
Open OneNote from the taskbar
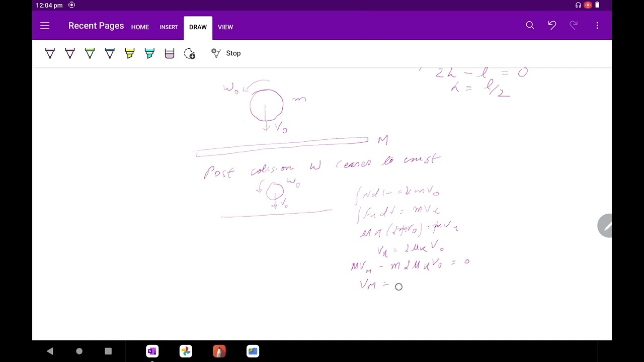click(152, 351)
